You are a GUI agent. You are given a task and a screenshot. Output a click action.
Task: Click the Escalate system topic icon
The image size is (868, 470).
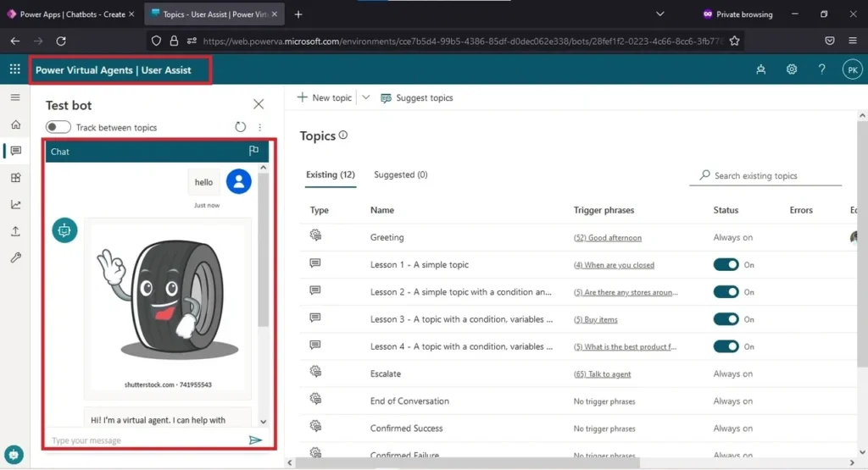[x=315, y=372]
